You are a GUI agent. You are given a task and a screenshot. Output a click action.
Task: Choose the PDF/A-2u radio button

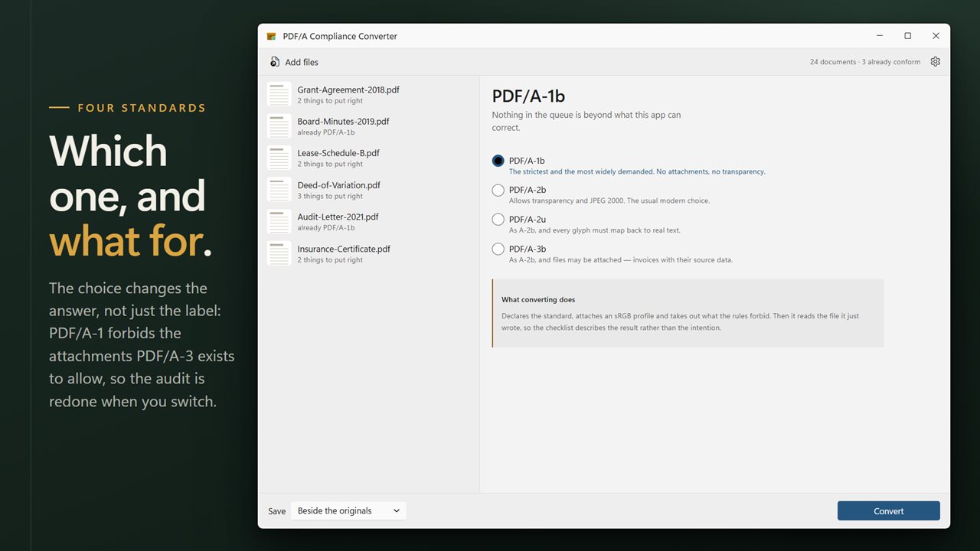pos(498,220)
